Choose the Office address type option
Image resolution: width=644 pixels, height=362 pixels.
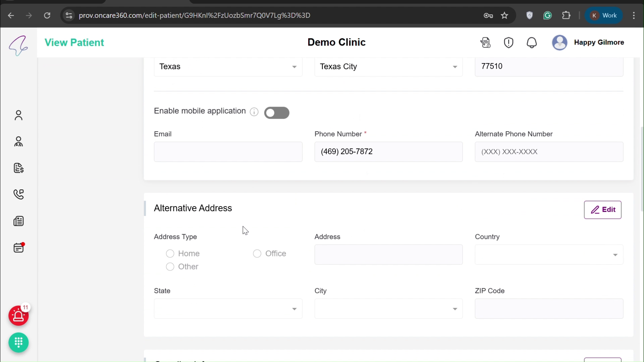tap(257, 254)
